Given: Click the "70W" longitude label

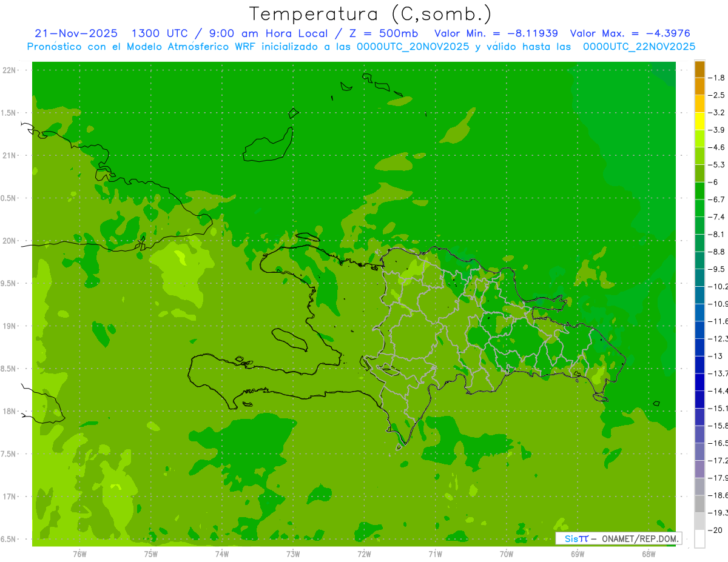Looking at the screenshot, I should (507, 554).
